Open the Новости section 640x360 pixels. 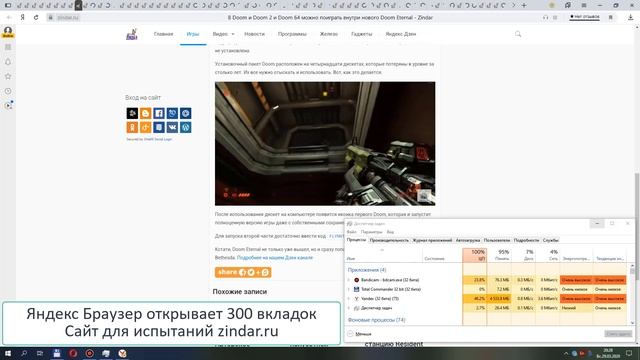pos(254,34)
